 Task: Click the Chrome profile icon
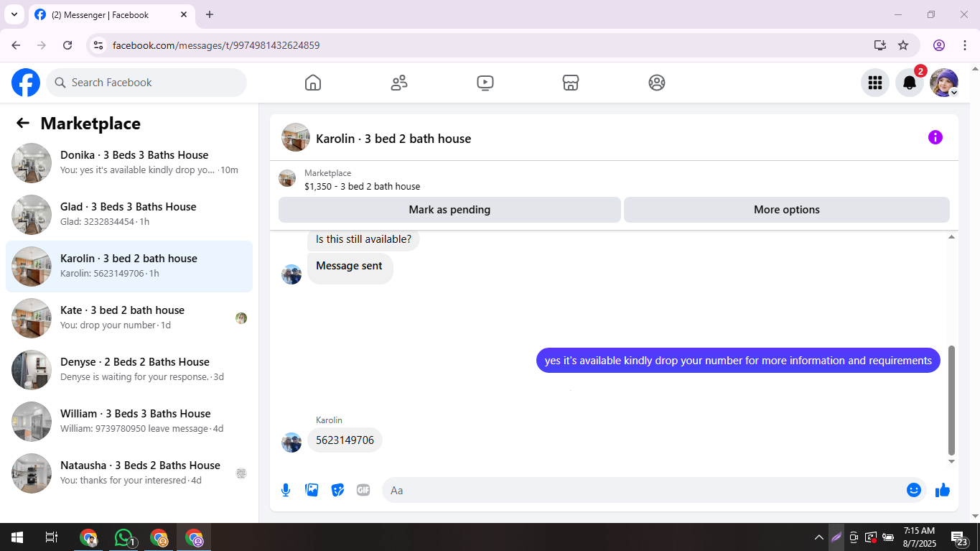pos(939,45)
